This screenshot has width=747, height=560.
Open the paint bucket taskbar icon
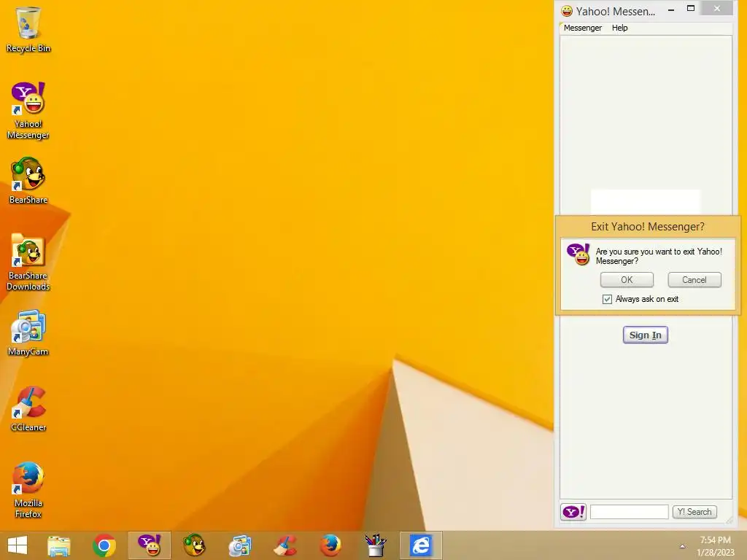point(376,545)
